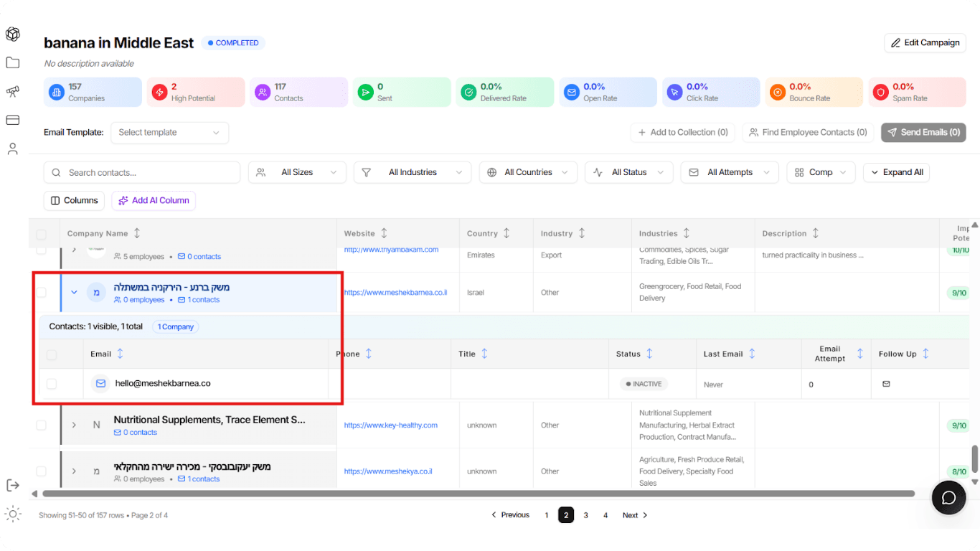Click the Edit Campaign button
The image size is (980, 551).
pos(925,43)
